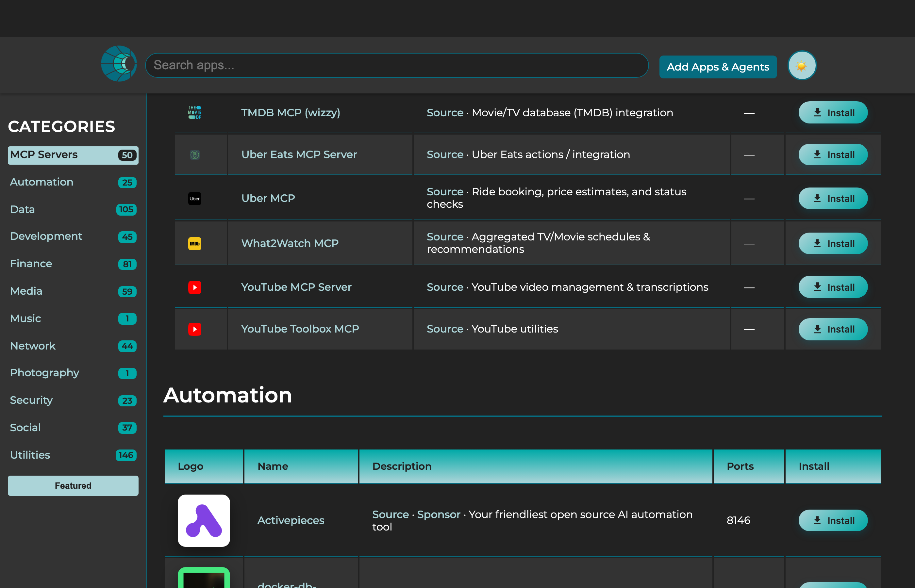Click the CATEGORIES sidebar heading
Image resolution: width=915 pixels, height=588 pixels.
pos(61,126)
